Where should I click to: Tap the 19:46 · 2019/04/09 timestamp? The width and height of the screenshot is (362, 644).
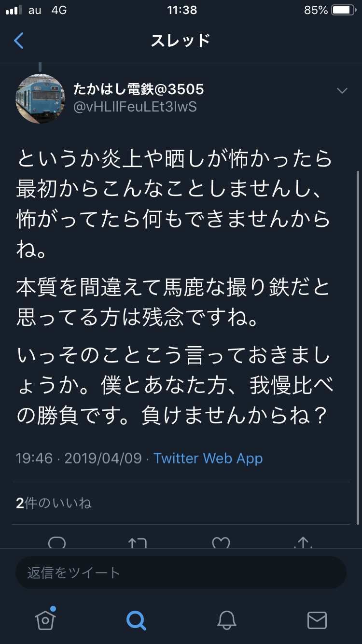[x=79, y=458]
